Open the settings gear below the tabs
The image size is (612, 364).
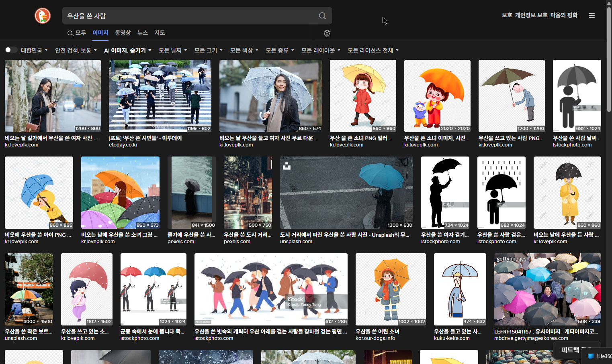[327, 33]
